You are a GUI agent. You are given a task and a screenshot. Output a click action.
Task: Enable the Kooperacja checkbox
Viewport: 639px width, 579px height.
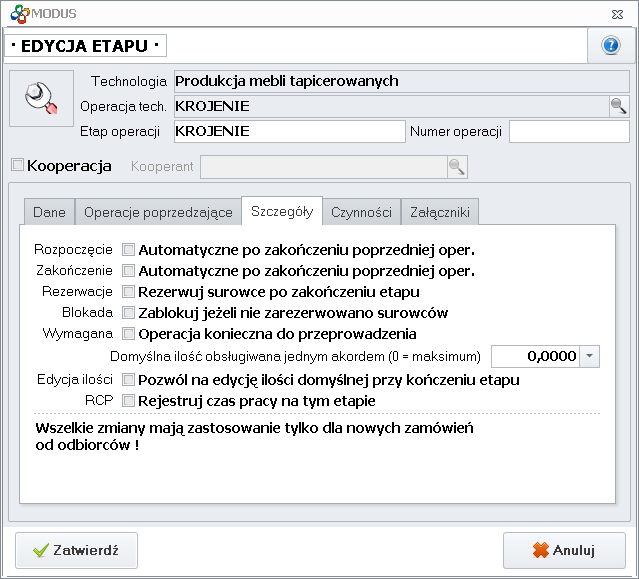[x=17, y=165]
